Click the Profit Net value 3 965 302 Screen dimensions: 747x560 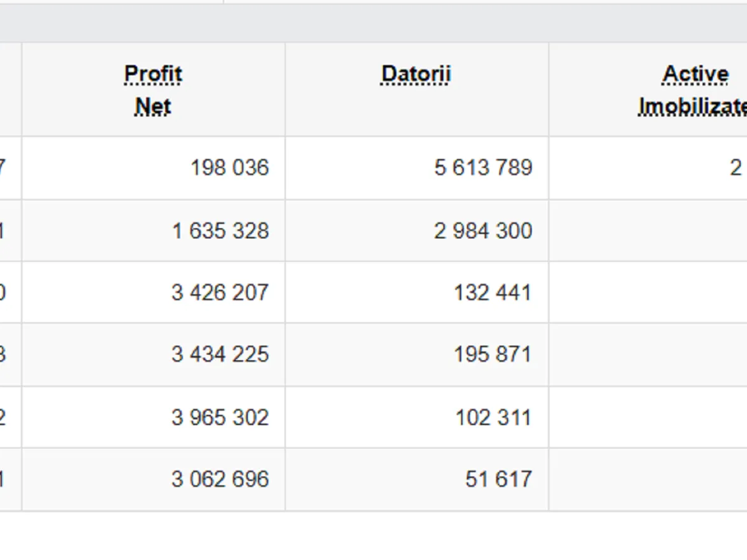pyautogui.click(x=220, y=417)
